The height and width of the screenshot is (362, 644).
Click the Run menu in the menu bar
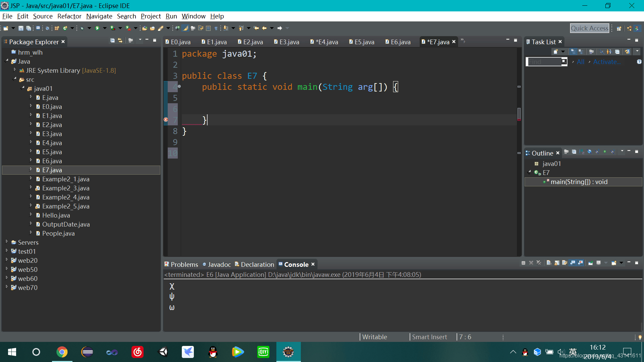coord(171,16)
